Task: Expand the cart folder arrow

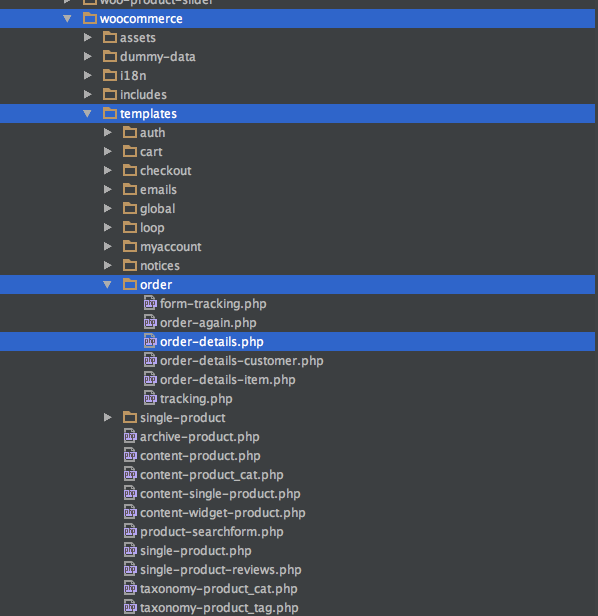Action: pyautogui.click(x=108, y=151)
